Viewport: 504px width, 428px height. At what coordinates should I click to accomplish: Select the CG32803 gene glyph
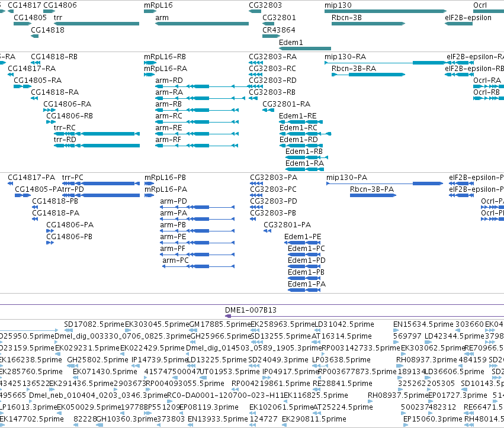[x=255, y=11]
